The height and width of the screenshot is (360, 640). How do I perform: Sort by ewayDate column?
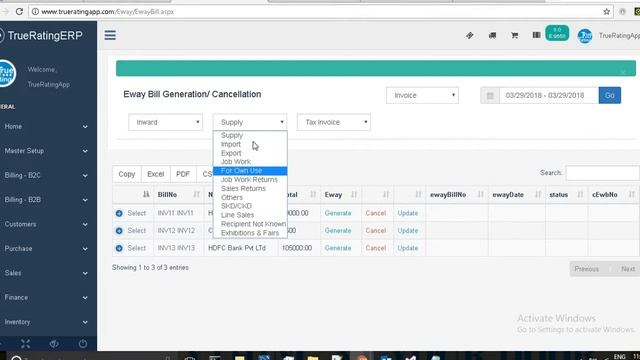click(517, 195)
